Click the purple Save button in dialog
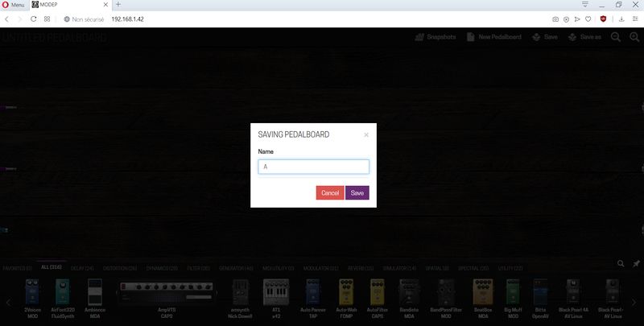The width and height of the screenshot is (644, 326). (357, 192)
